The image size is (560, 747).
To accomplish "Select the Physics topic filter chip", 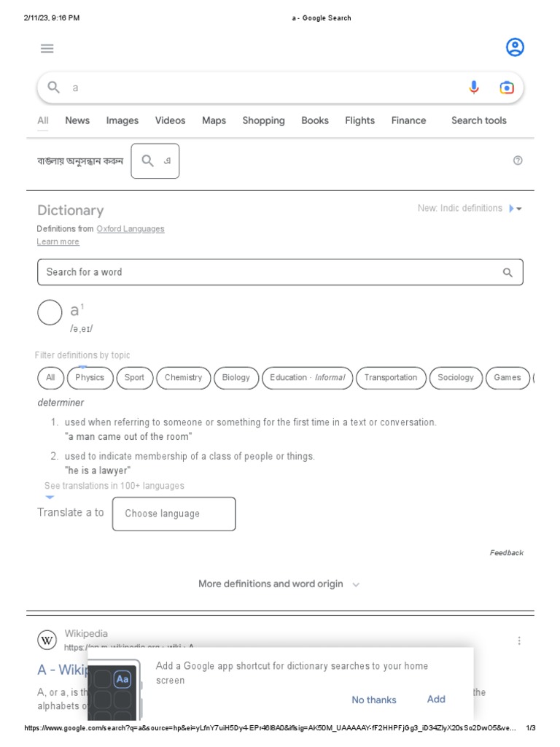I will tap(90, 378).
